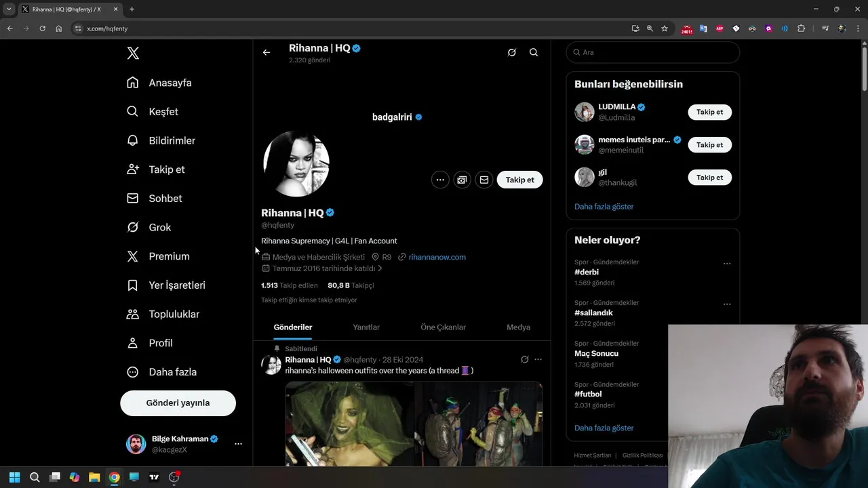
Task: Bookmark this page with star icon
Action: click(x=665, y=28)
